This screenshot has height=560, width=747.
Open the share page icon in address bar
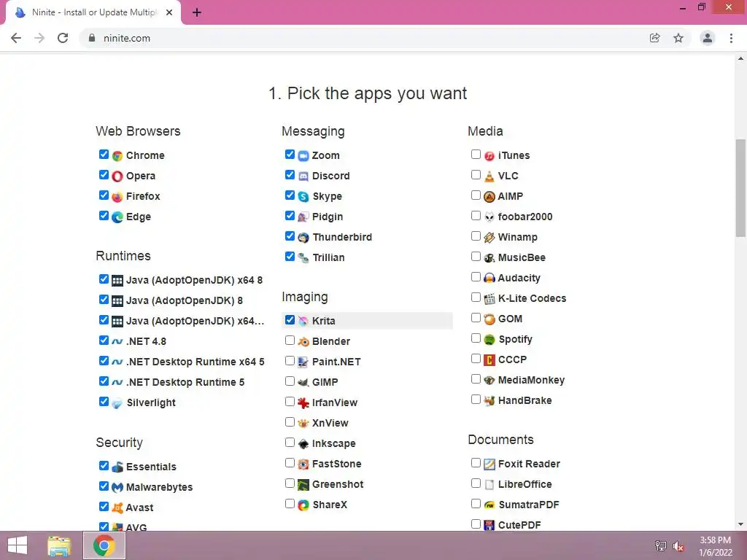tap(655, 38)
